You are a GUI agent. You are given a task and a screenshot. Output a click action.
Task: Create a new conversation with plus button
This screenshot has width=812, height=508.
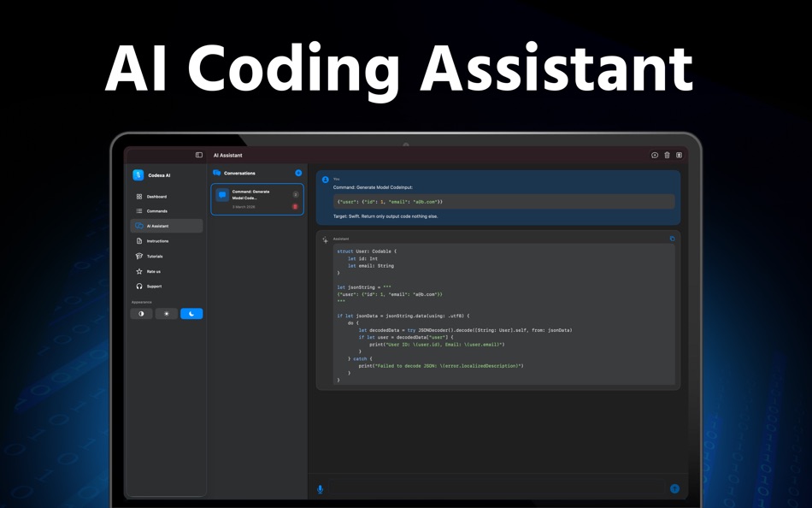[x=297, y=173]
